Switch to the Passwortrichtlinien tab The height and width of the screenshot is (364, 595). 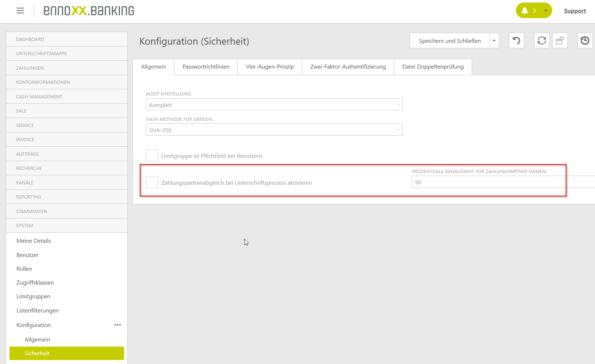(x=206, y=67)
